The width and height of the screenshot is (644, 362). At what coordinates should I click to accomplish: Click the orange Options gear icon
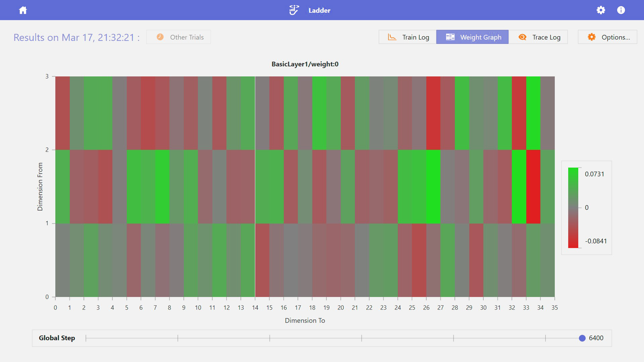[592, 37]
